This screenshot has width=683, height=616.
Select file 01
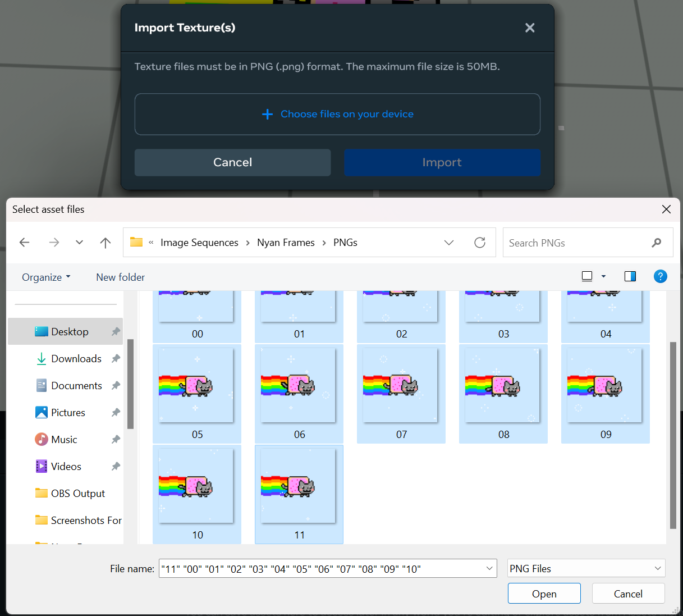[299, 316]
